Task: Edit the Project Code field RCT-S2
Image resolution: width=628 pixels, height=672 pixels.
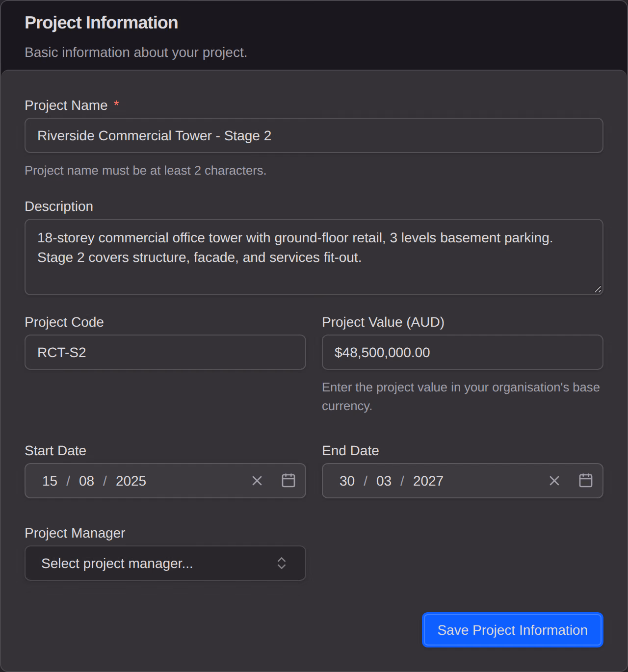Action: [x=165, y=352]
